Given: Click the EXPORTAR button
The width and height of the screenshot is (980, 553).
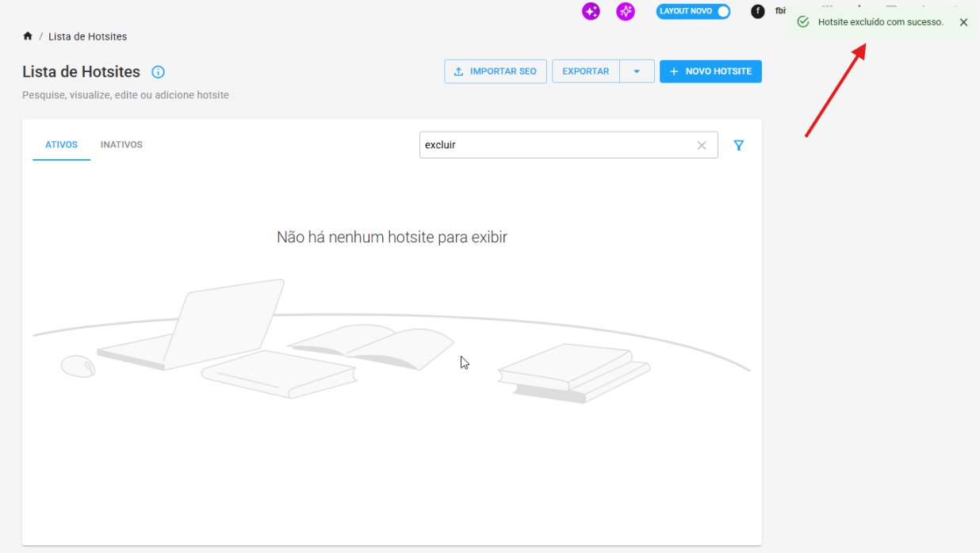Looking at the screenshot, I should pos(586,71).
